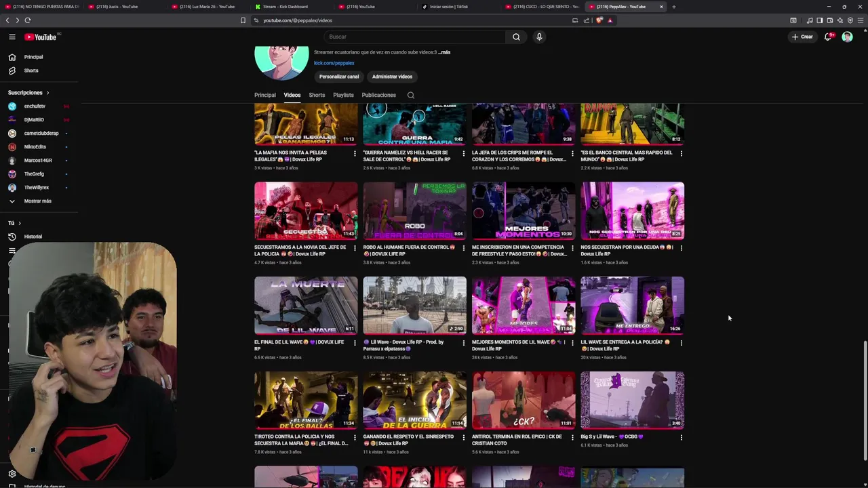Click the search magnifier button
This screenshot has width=868, height=488.
(516, 37)
